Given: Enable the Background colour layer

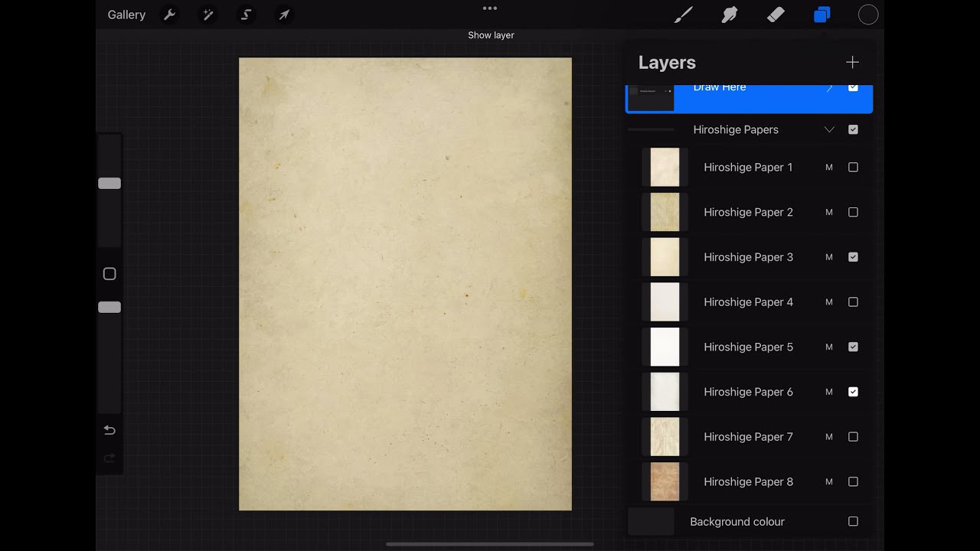Looking at the screenshot, I should pyautogui.click(x=853, y=521).
